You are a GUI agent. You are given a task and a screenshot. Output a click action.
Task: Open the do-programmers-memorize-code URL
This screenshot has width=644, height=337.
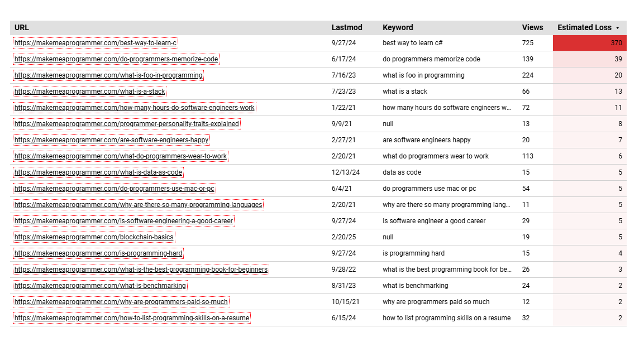(116, 59)
